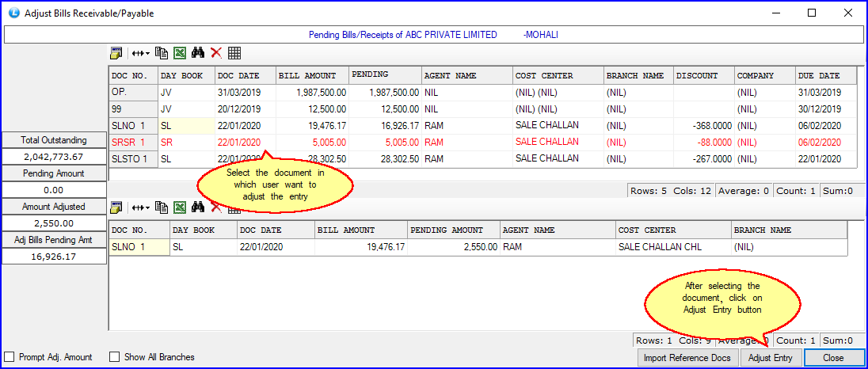Screen dimensions: 868x369
Task: Click the -88.0000 discount cell
Action: pyautogui.click(x=704, y=143)
